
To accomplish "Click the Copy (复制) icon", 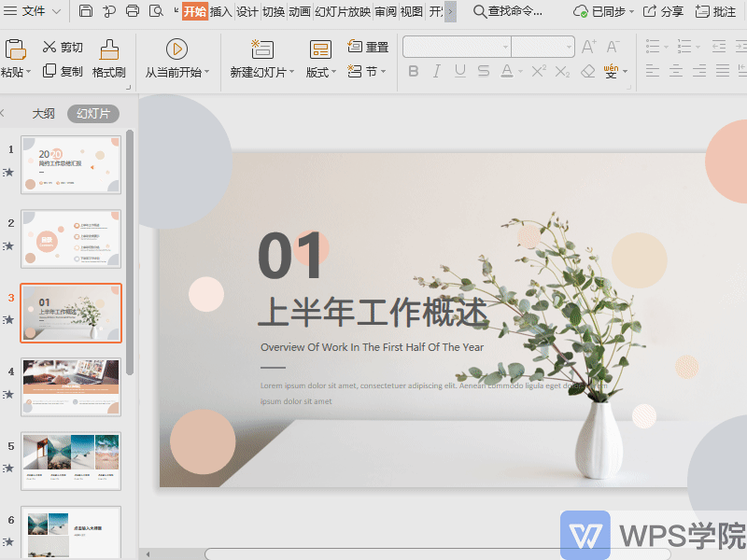I will 49,69.
